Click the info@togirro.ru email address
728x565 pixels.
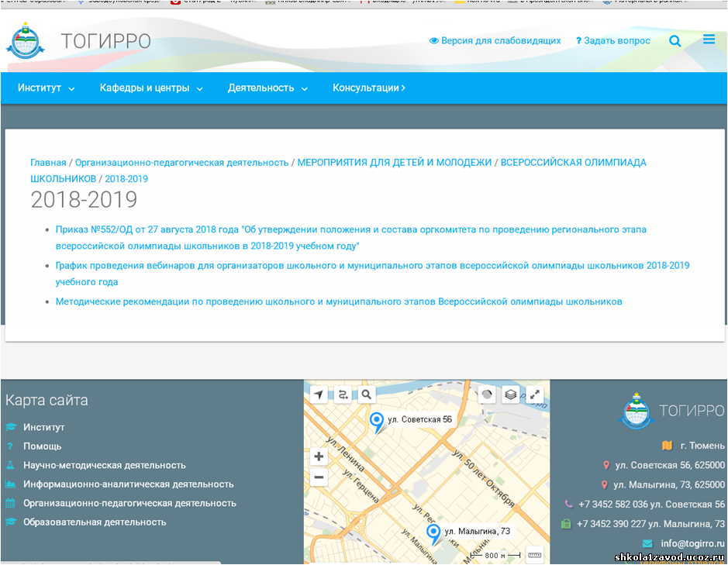(x=692, y=543)
